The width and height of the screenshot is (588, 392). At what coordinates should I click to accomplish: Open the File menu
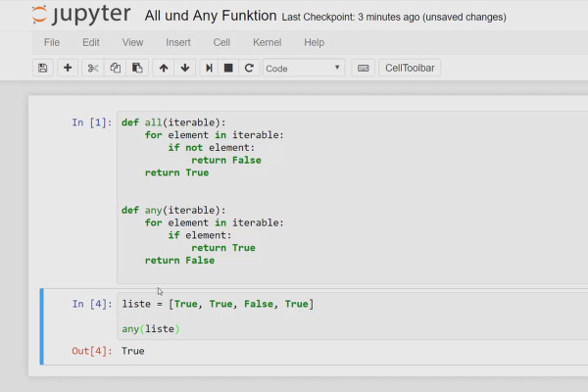click(x=52, y=42)
